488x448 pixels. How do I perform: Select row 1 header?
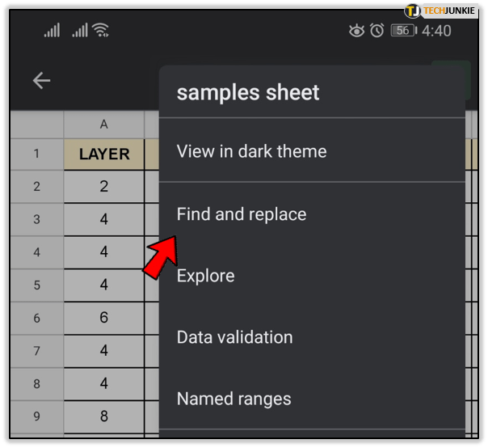(x=36, y=154)
